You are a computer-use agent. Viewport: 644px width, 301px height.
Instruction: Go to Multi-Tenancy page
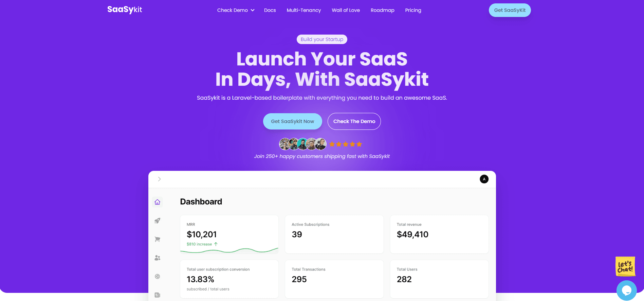pos(303,10)
